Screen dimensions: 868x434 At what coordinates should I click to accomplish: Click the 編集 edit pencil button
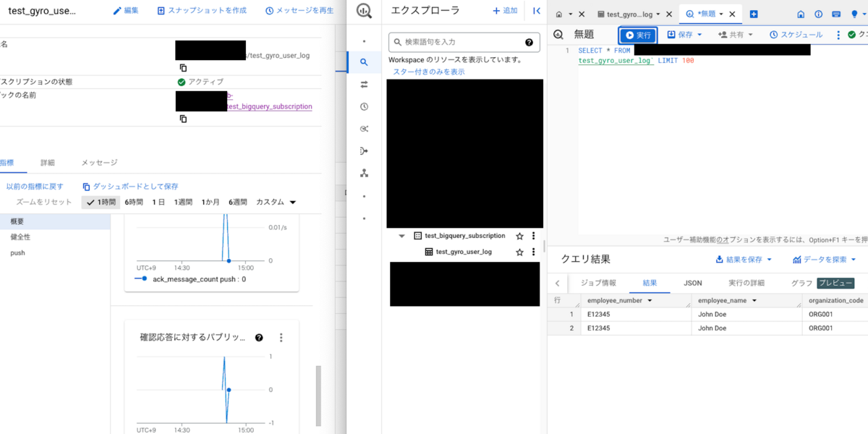point(126,11)
